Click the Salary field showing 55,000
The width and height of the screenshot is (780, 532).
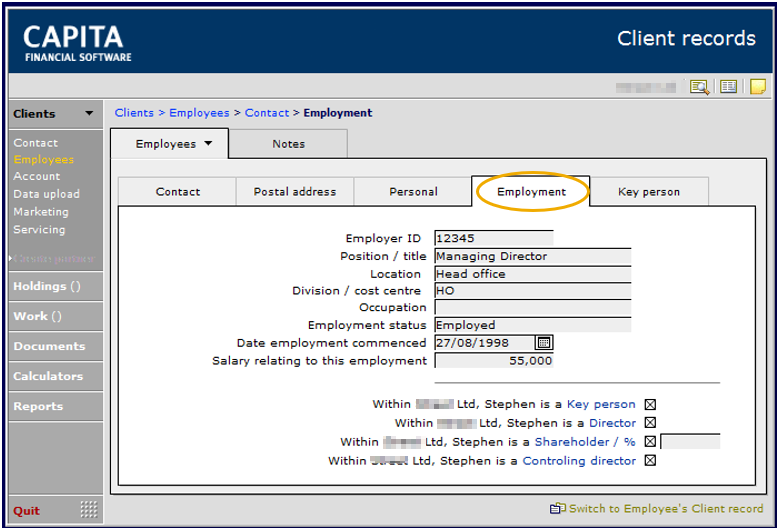click(493, 360)
